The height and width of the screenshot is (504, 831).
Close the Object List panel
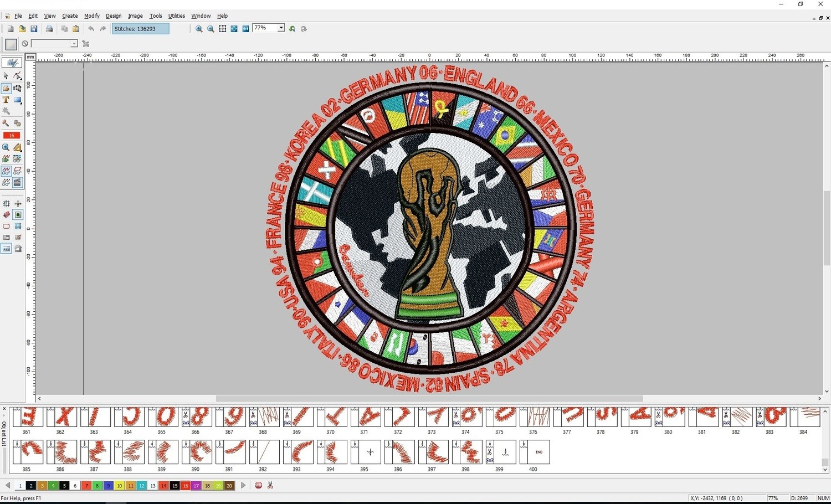pos(4,409)
